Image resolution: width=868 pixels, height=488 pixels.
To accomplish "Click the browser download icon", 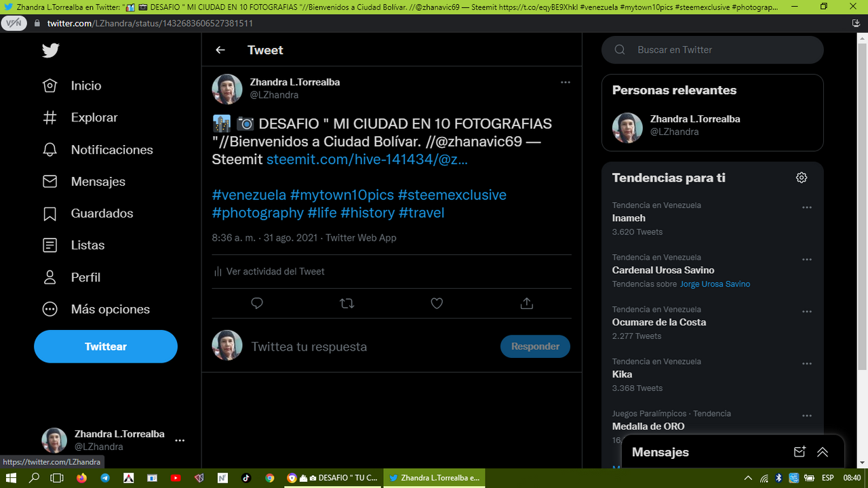I will 856,23.
